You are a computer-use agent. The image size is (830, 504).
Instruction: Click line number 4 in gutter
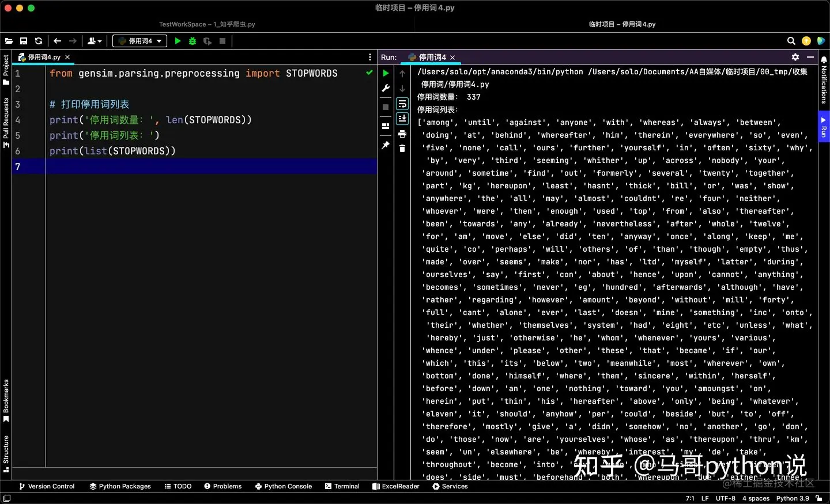pyautogui.click(x=17, y=120)
